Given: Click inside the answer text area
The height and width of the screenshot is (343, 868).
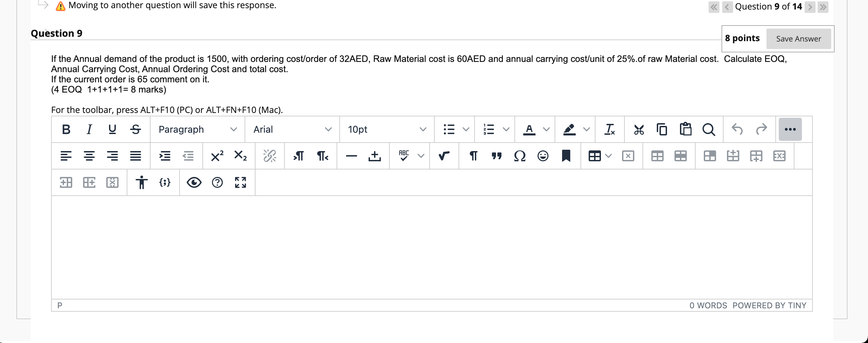Looking at the screenshot, I should [432, 247].
